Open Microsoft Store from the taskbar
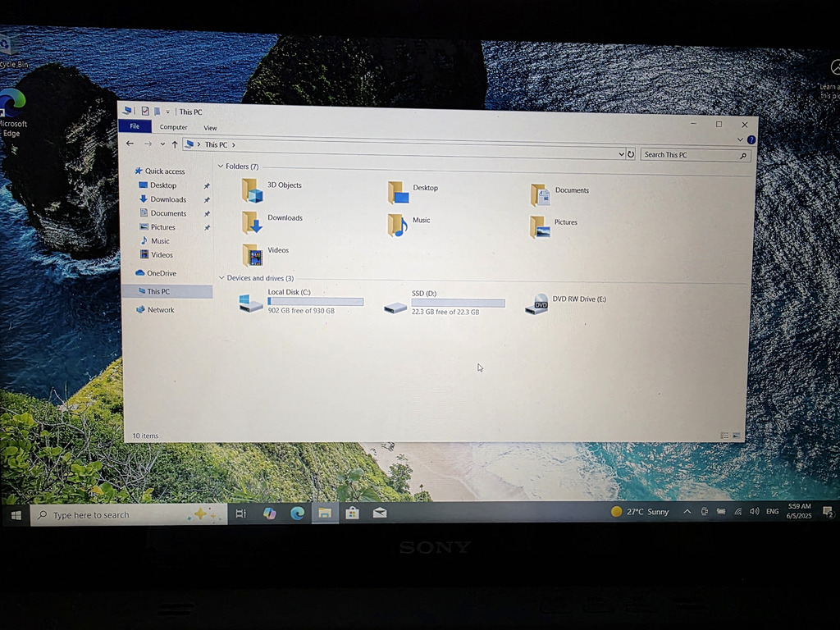The height and width of the screenshot is (630, 840). (x=352, y=514)
